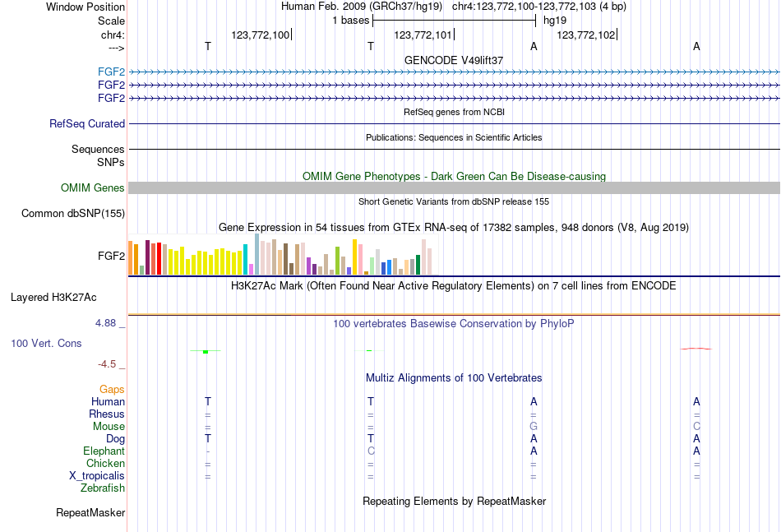
Task: Click the chr4:123,772,100-123,772,103 window position text
Action: pos(539,7)
